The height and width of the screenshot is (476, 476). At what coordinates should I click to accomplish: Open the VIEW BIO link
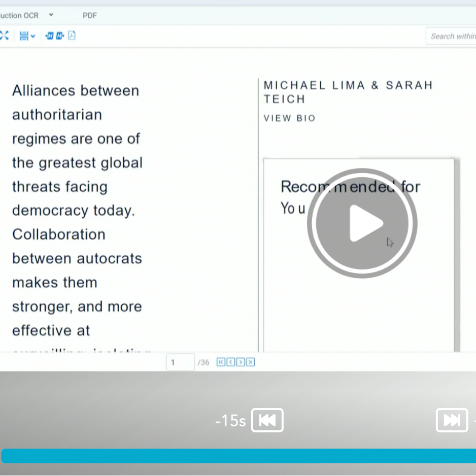click(289, 118)
